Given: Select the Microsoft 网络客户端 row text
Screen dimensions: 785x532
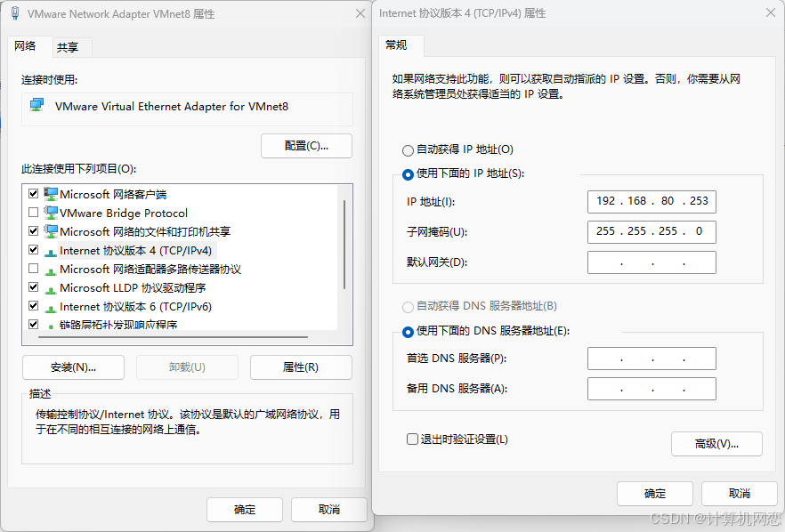Looking at the screenshot, I should tap(113, 194).
